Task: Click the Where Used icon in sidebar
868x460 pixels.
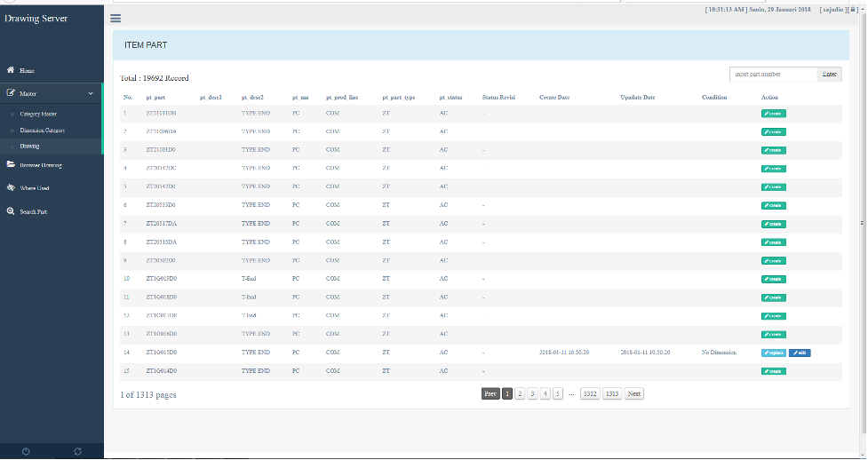Action: pyautogui.click(x=10, y=187)
